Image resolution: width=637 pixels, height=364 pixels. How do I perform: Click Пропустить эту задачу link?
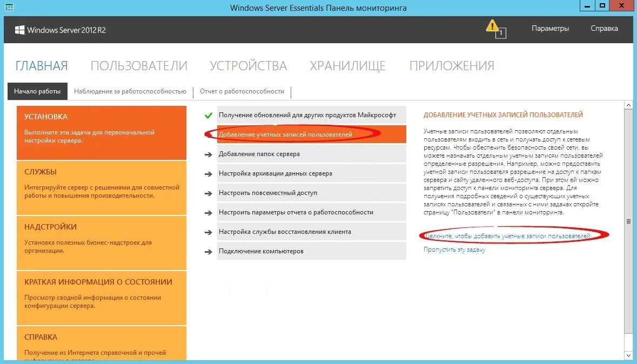tap(454, 250)
